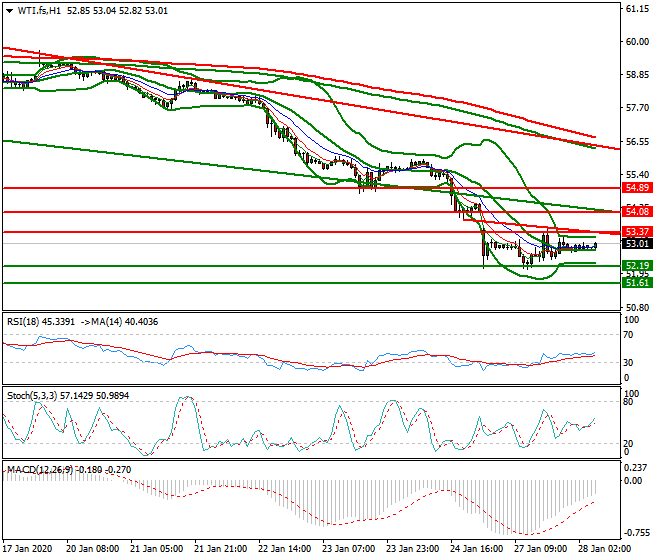660x560 pixels.
Task: Click the 55.40 price axis value
Action: 637,174
